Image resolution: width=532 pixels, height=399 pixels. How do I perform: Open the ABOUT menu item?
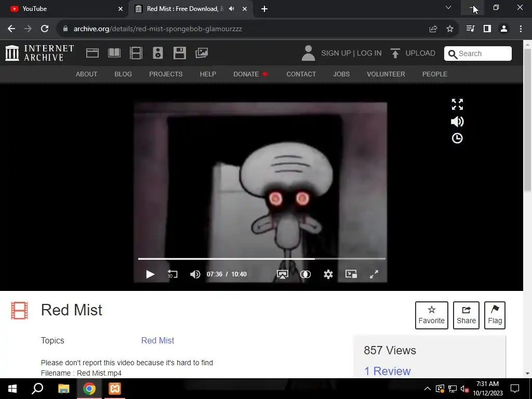[87, 74]
